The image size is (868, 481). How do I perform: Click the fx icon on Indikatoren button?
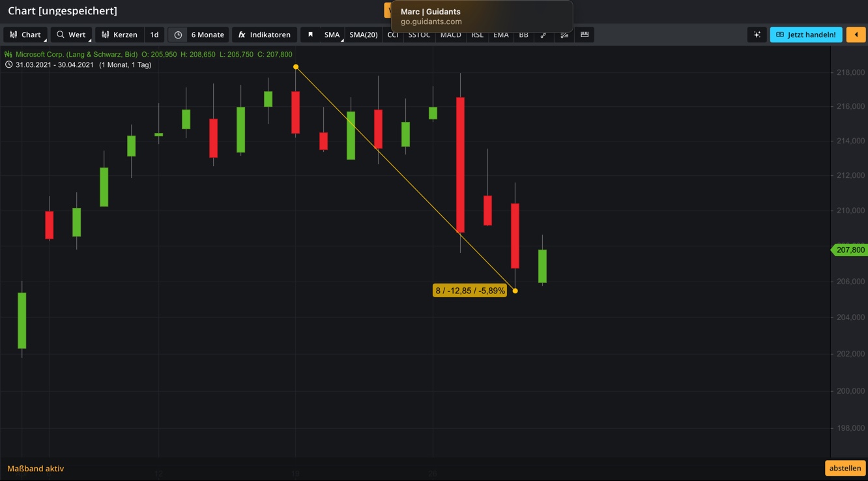pos(241,35)
